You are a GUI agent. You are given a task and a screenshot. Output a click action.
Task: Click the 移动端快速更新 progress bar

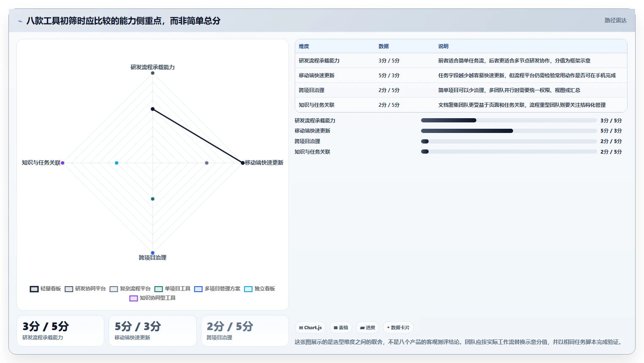509,131
